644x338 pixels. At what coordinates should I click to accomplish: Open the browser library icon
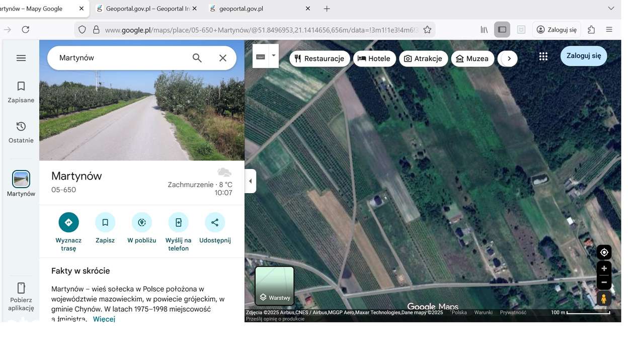point(484,30)
